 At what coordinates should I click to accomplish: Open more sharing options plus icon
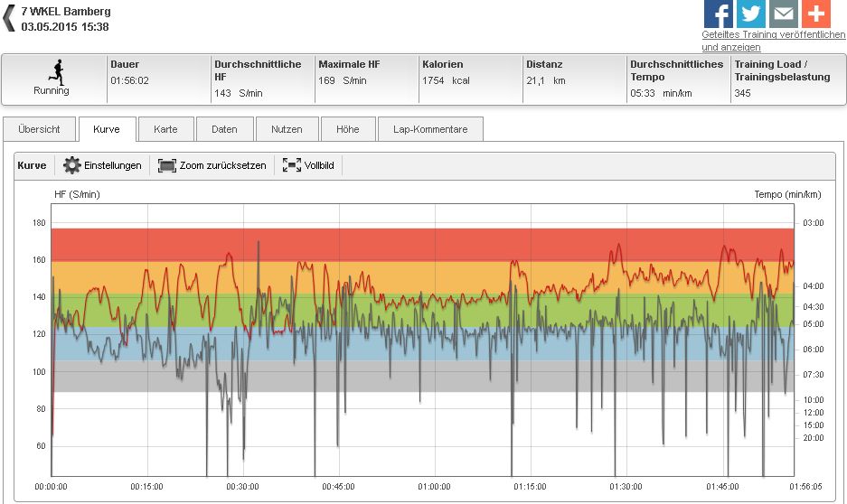tap(816, 14)
